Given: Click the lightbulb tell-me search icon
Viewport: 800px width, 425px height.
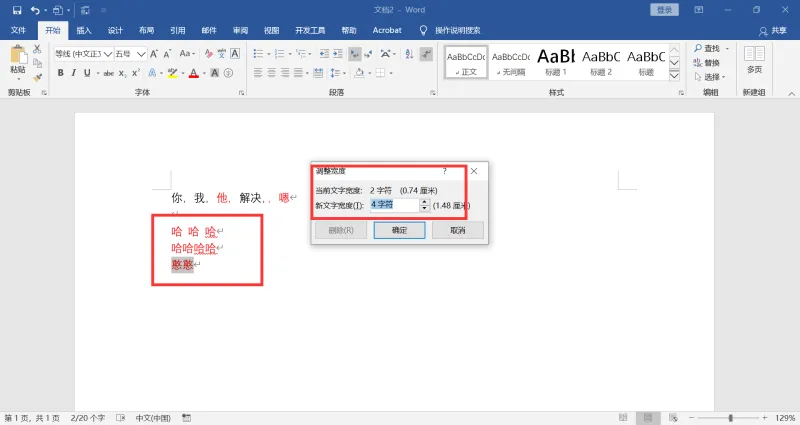Looking at the screenshot, I should (x=423, y=31).
